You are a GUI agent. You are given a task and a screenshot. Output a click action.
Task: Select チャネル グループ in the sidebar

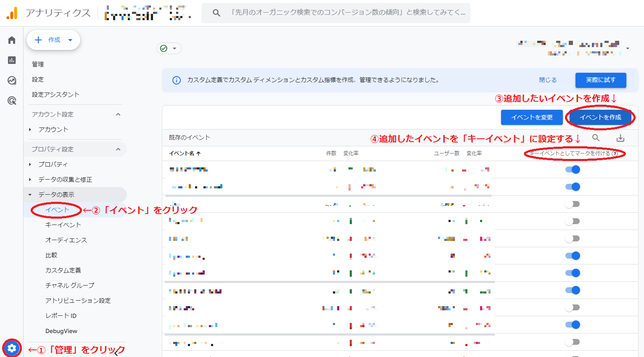70,286
